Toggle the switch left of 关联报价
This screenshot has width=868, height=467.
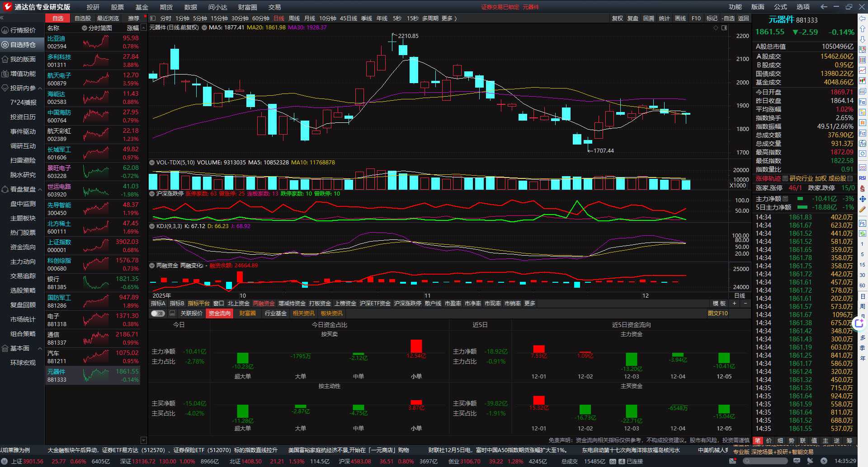(158, 313)
